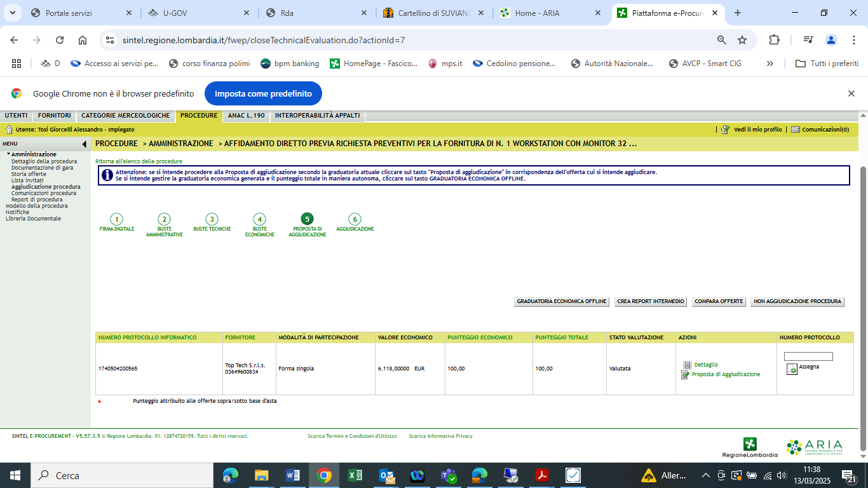The width and height of the screenshot is (868, 488).
Task: Go to step 2 Buste Amministrative
Action: pos(164,219)
